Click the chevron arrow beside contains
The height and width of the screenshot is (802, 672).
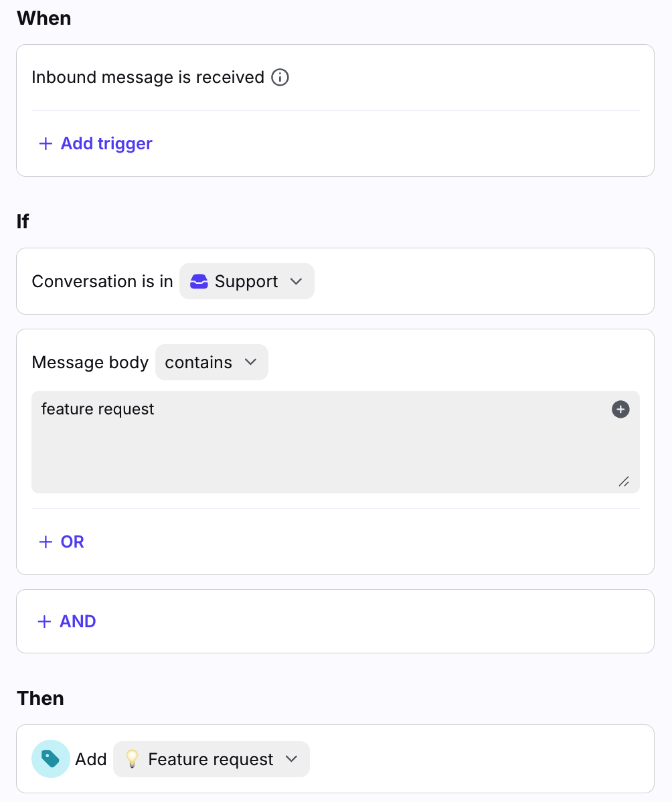(251, 362)
